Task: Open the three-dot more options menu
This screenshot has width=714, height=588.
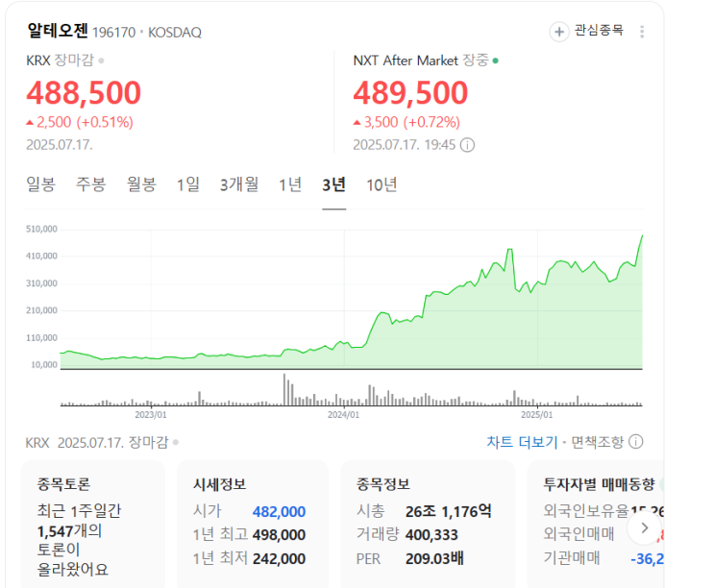Action: click(x=642, y=32)
